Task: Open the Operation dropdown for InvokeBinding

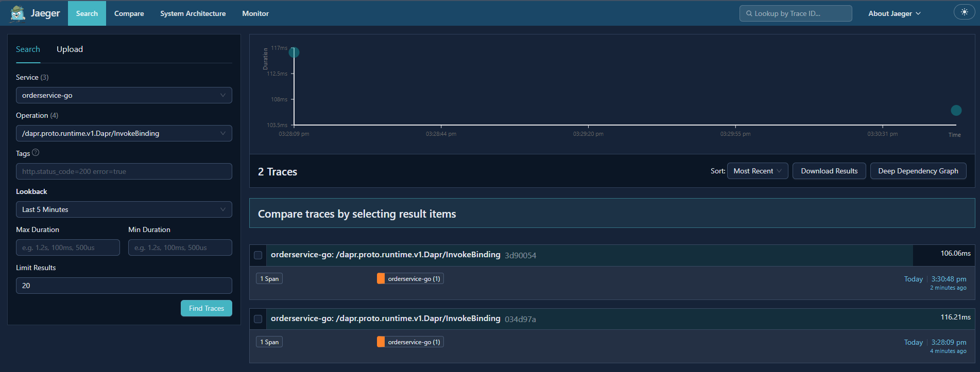Action: tap(124, 133)
